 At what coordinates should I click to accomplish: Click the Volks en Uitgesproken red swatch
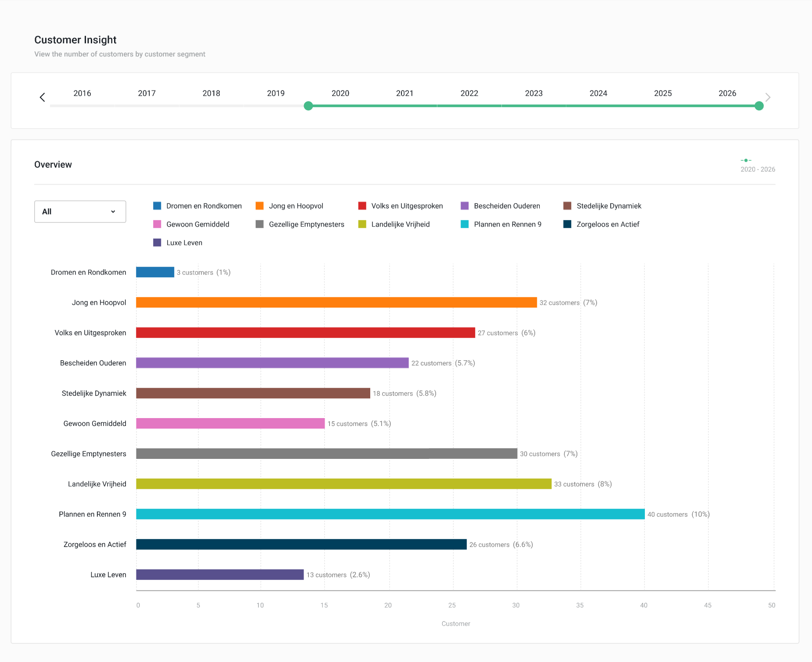[x=362, y=206]
